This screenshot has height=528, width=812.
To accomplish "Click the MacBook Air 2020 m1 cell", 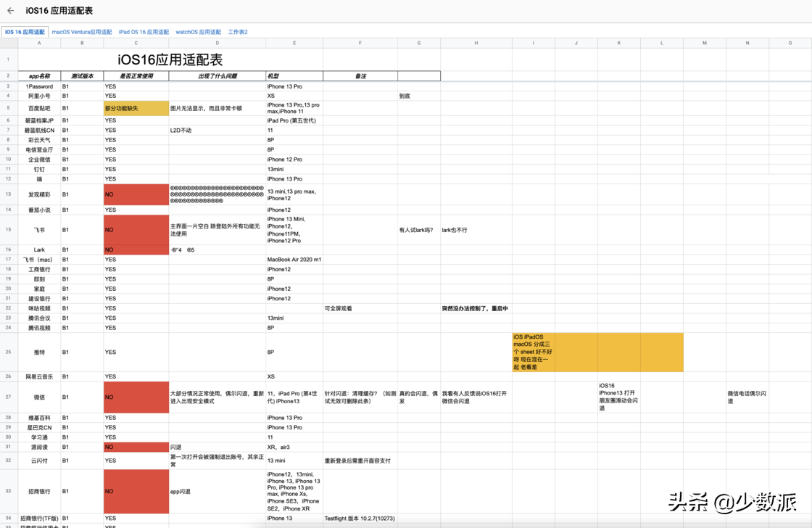I will tap(294, 260).
